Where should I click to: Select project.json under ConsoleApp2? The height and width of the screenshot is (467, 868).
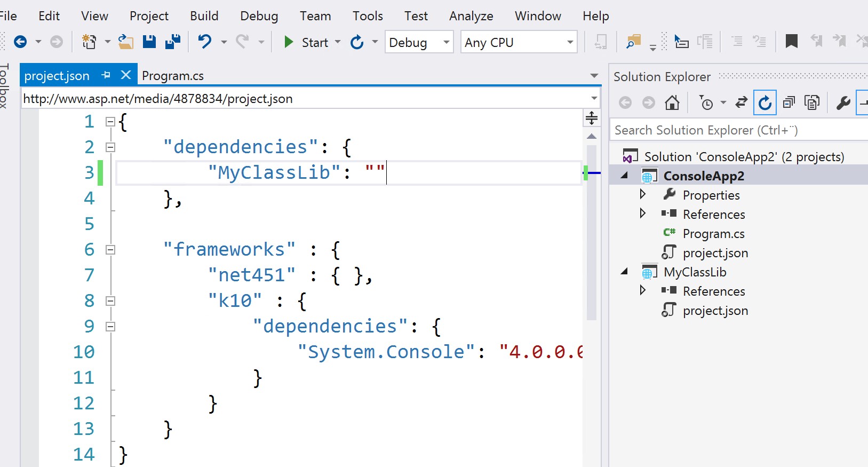(x=715, y=253)
